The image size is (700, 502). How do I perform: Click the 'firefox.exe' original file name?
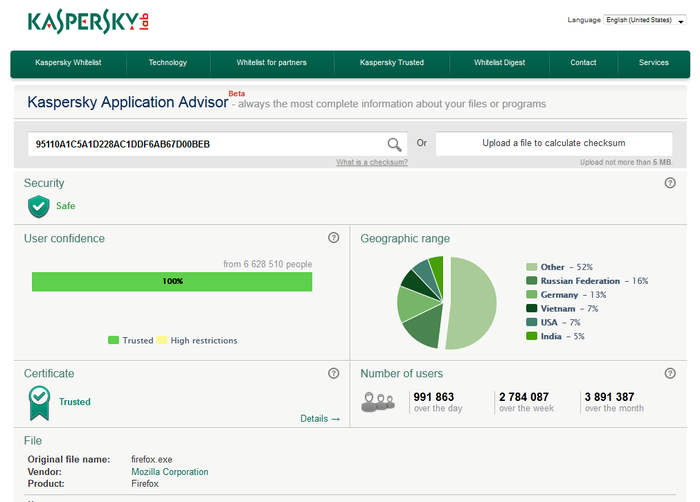pyautogui.click(x=152, y=460)
